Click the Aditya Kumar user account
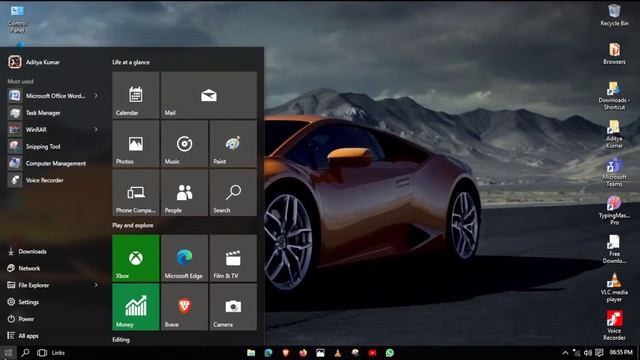640x360 pixels. click(x=34, y=62)
